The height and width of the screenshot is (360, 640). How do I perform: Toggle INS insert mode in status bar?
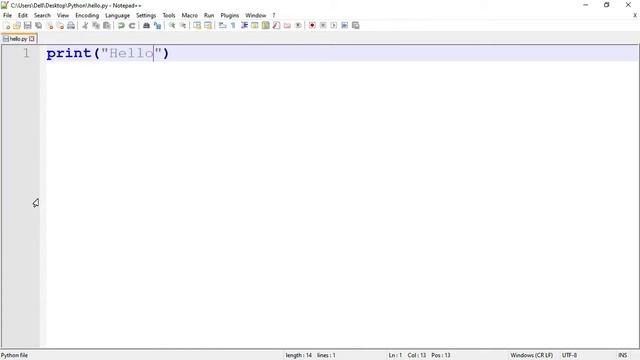tap(622, 355)
